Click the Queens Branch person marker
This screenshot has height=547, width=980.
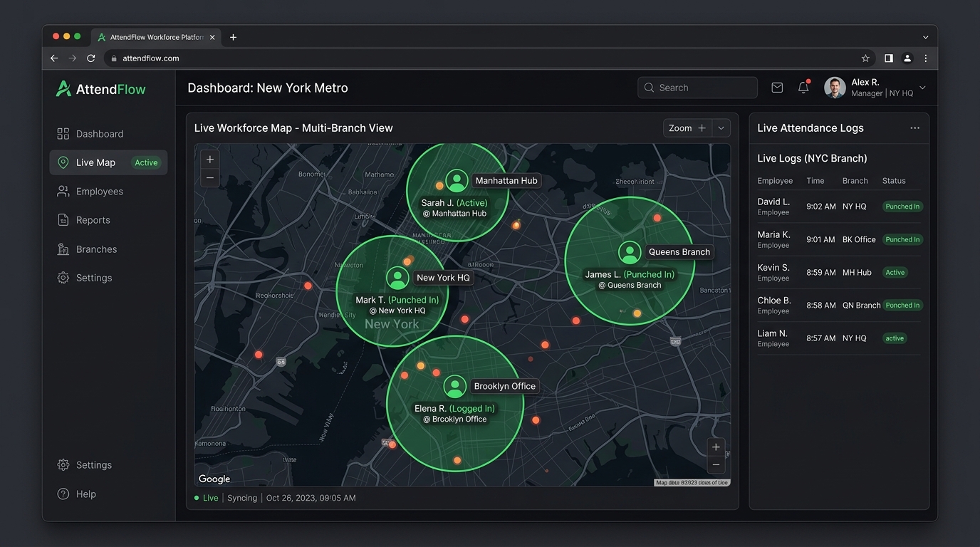tap(630, 252)
